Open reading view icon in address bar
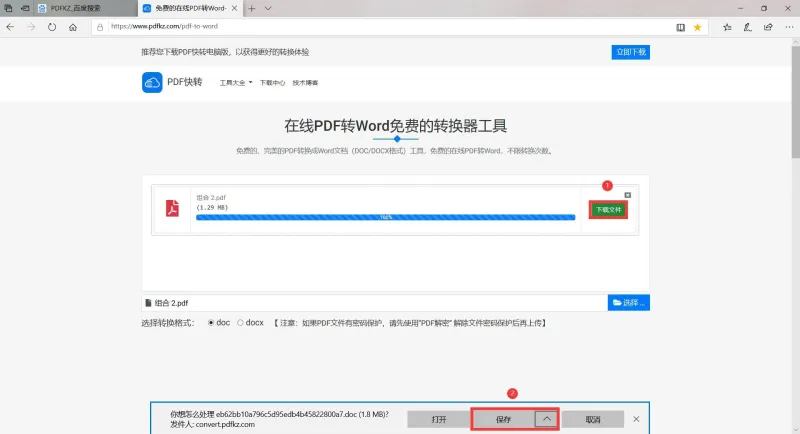 (x=681, y=28)
